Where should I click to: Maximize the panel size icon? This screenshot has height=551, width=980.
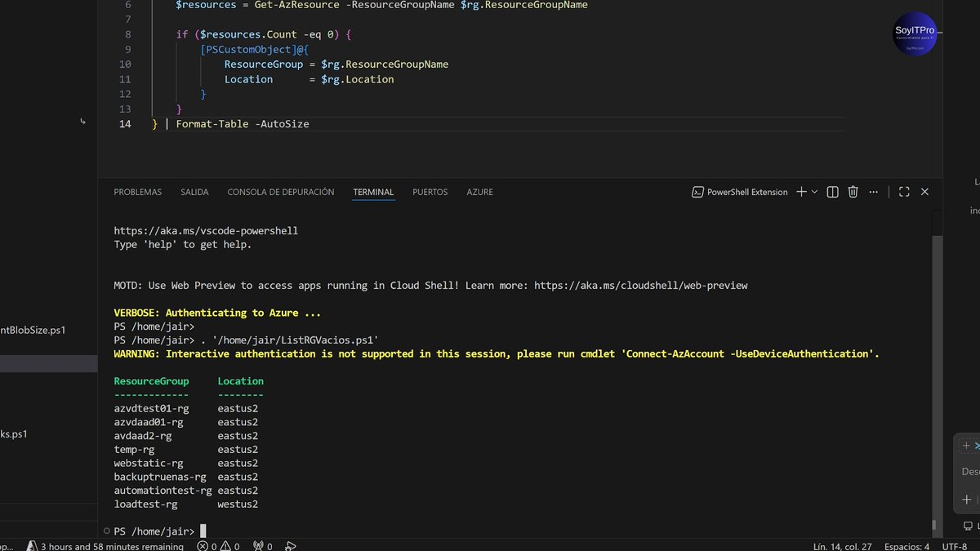(x=904, y=192)
